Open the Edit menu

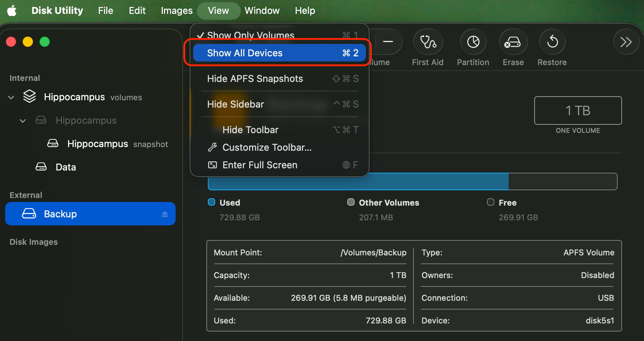(137, 11)
